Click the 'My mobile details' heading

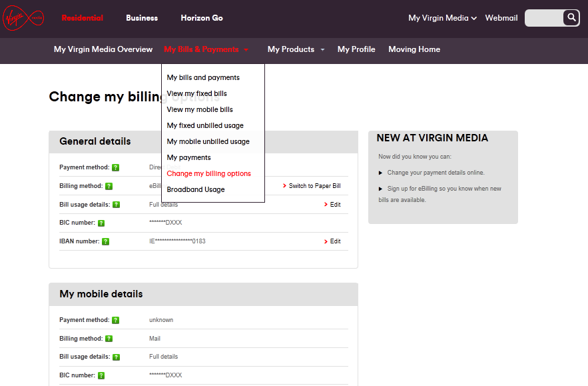click(101, 294)
